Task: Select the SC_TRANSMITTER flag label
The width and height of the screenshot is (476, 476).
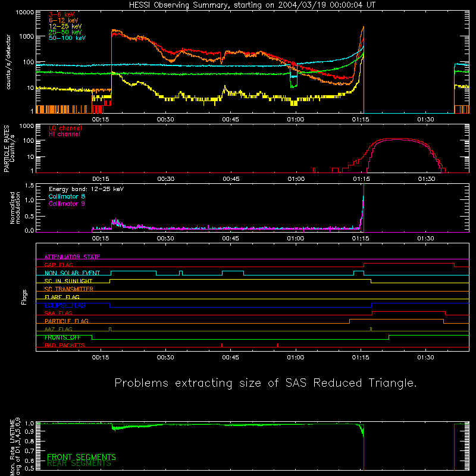Action: click(69, 289)
